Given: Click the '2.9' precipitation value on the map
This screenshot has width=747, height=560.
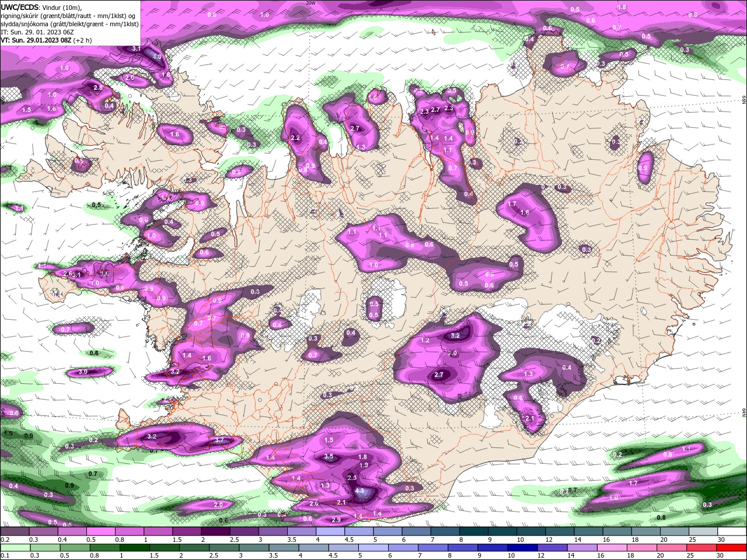Looking at the screenshot, I should point(336,520).
